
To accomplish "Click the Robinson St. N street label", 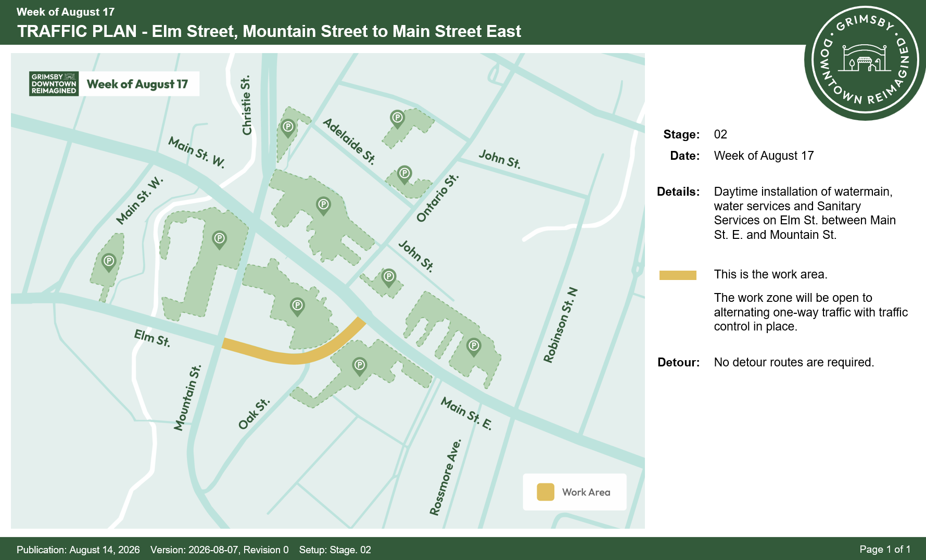I will point(561,325).
